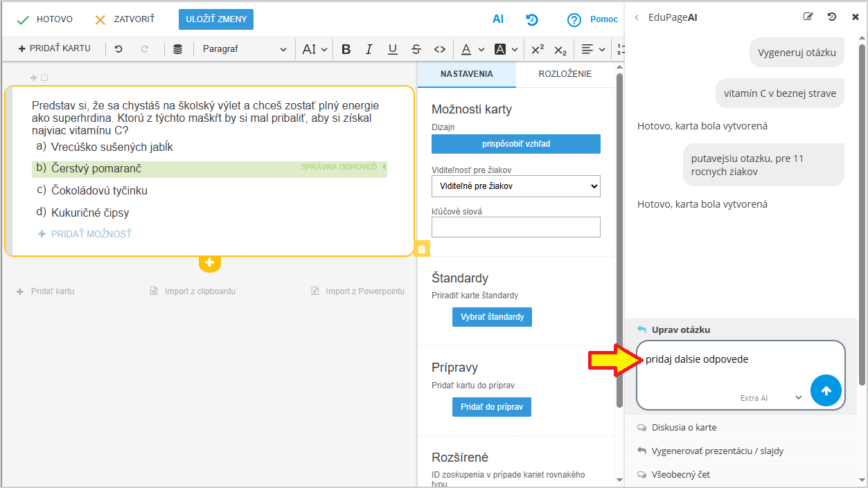
Task: Click the Bold formatting icon
Action: (346, 49)
